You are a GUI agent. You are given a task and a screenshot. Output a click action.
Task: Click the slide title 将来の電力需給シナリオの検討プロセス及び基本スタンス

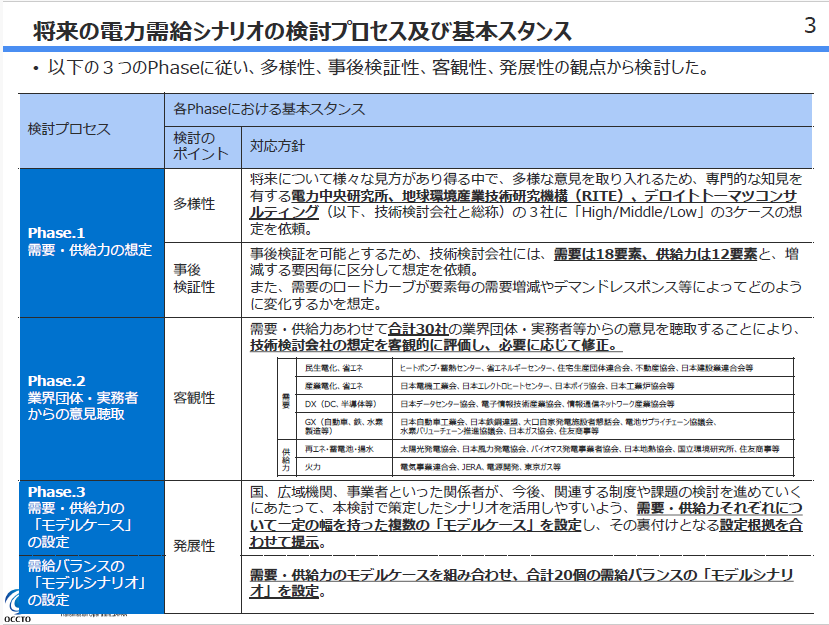[x=302, y=31]
